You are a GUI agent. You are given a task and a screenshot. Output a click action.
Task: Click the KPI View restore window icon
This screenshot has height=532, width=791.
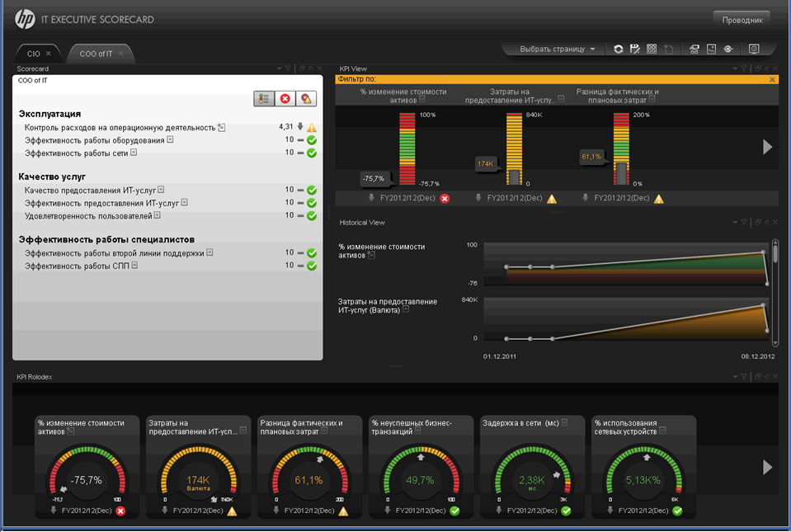(758, 68)
